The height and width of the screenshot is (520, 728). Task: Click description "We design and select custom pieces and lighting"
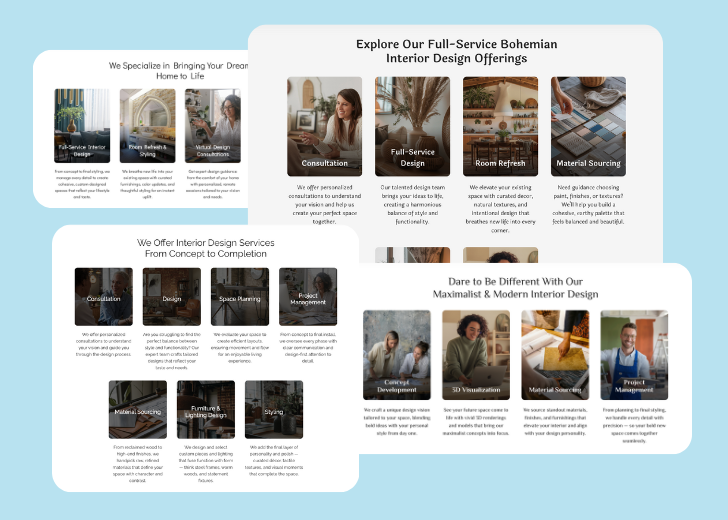(206, 464)
